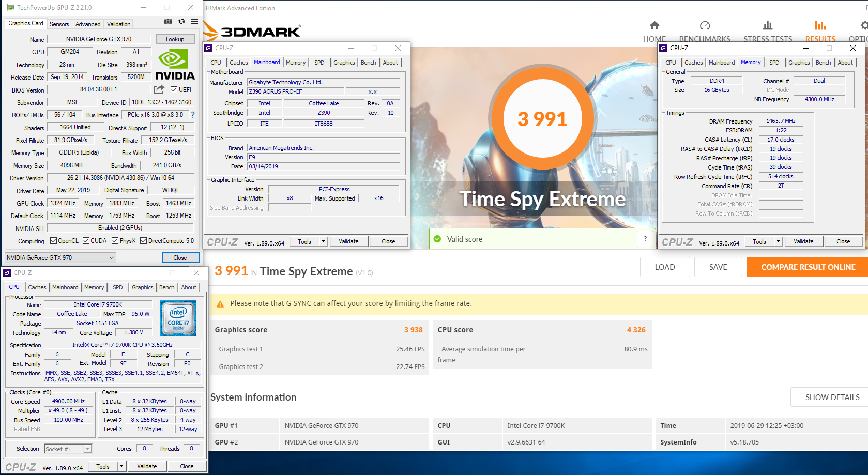868x475 pixels.
Task: Click Close button in Memory CPU-Z window
Action: tap(843, 241)
